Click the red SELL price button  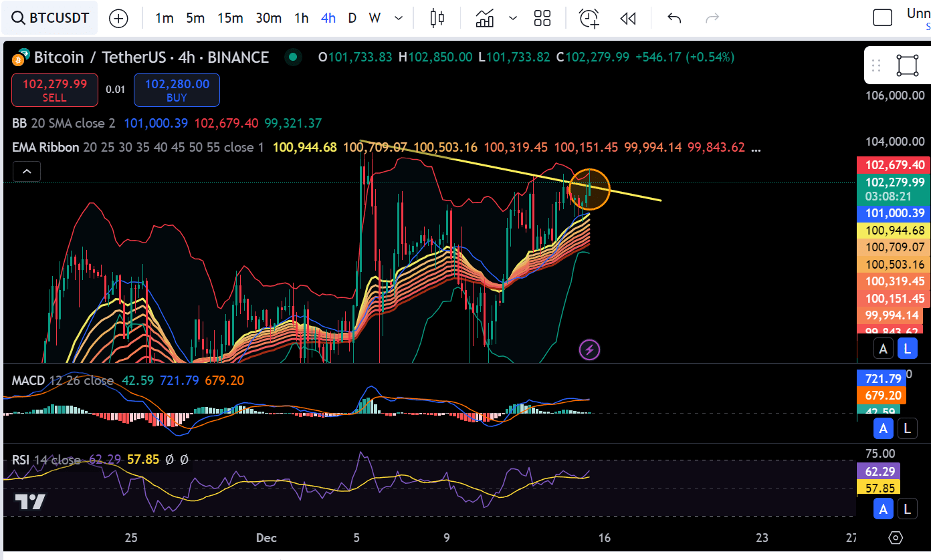click(55, 90)
